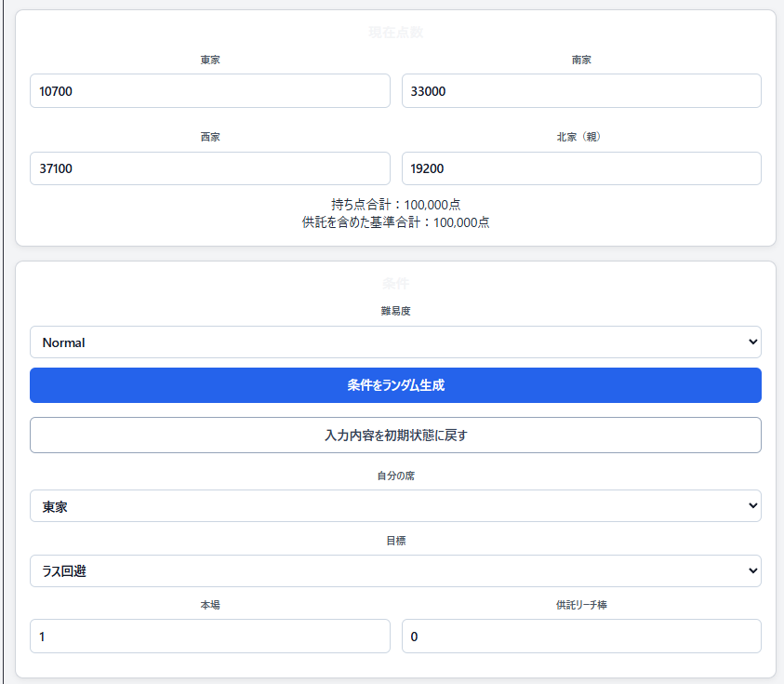Viewport: 784px width, 684px height.
Task: Click the 東家 score input showing 10700
Action: coord(210,91)
